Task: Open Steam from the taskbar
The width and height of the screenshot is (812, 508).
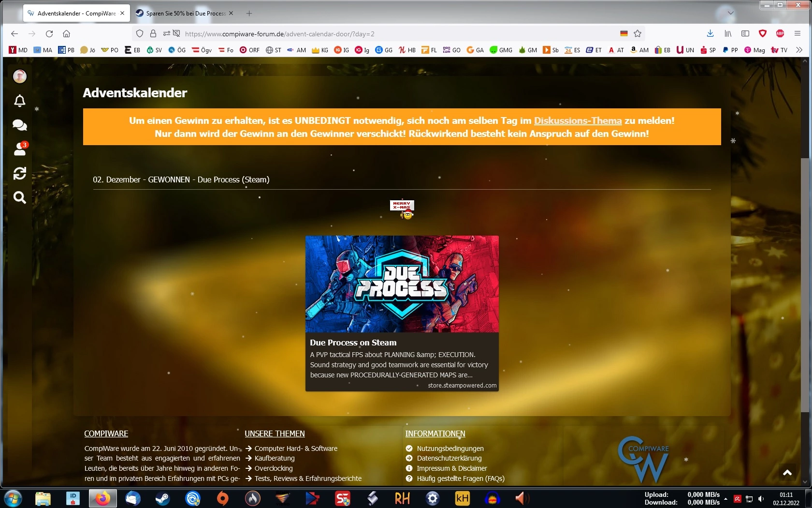Action: coord(163,498)
